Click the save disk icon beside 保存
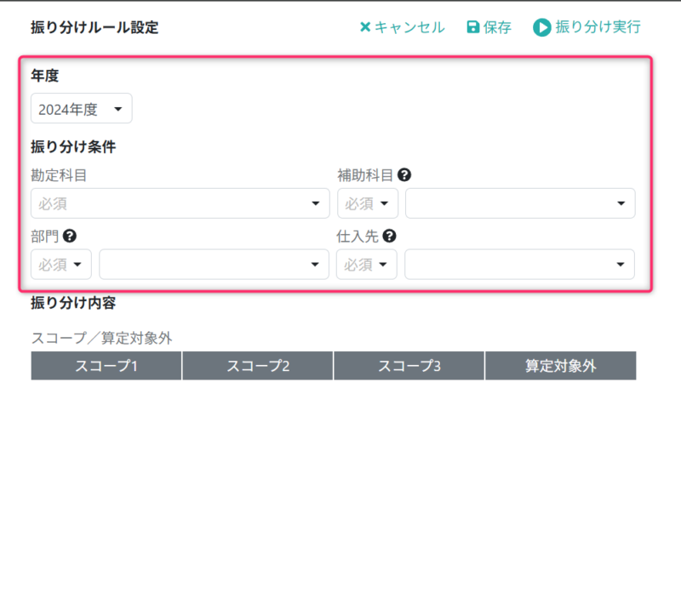 click(472, 26)
